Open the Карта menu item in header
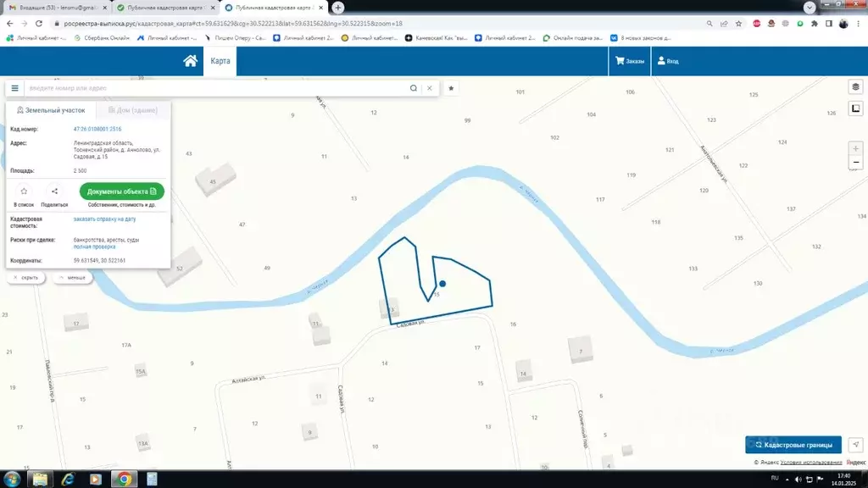The image size is (868, 488). [220, 61]
